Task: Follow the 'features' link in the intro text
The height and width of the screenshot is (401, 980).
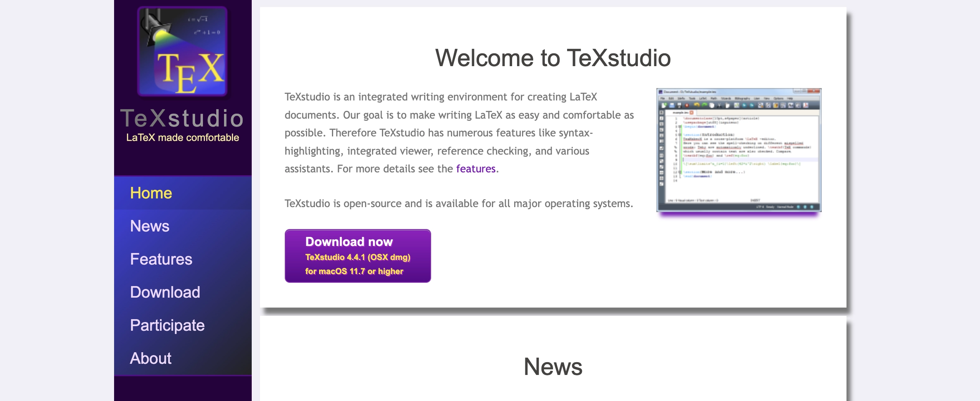Action: 476,169
